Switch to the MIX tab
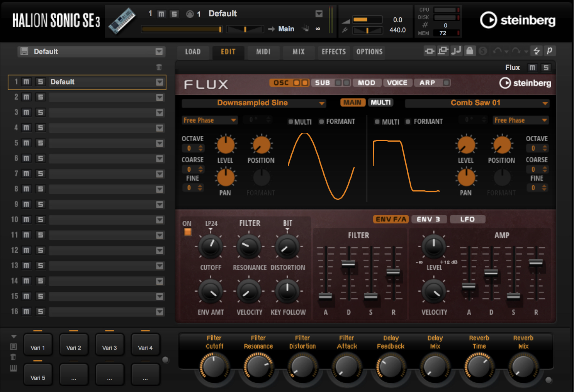 pyautogui.click(x=298, y=51)
